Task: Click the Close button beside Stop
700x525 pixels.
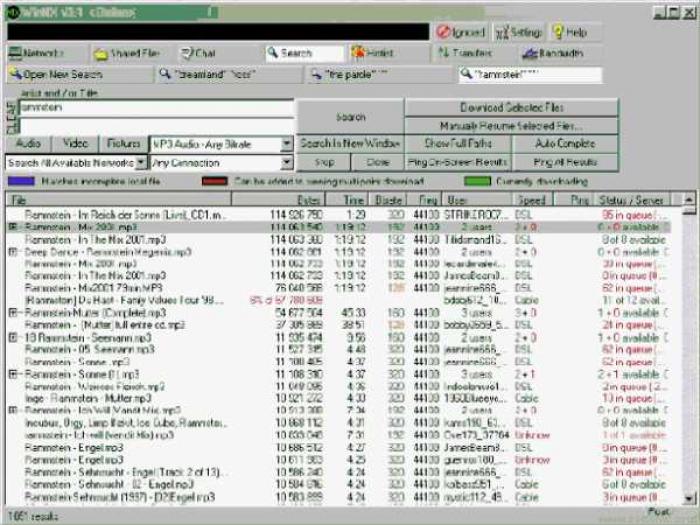Action: point(378,162)
